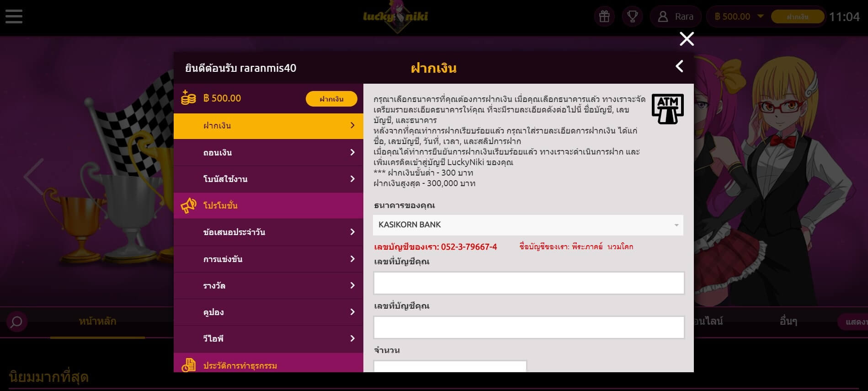Screen dimensions: 868x391
Task: Click the gift box promotions icon
Action: 604,17
